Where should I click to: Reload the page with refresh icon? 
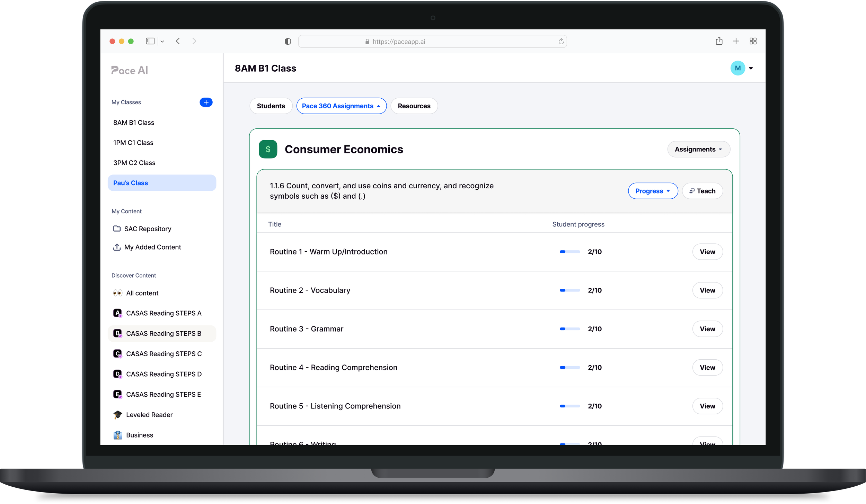coord(561,42)
